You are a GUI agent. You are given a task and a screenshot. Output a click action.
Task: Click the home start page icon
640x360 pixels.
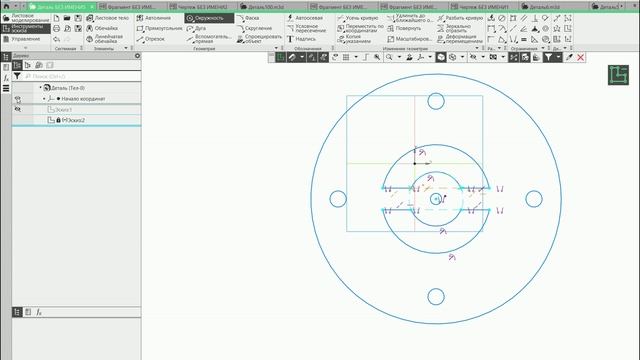[6, 7]
